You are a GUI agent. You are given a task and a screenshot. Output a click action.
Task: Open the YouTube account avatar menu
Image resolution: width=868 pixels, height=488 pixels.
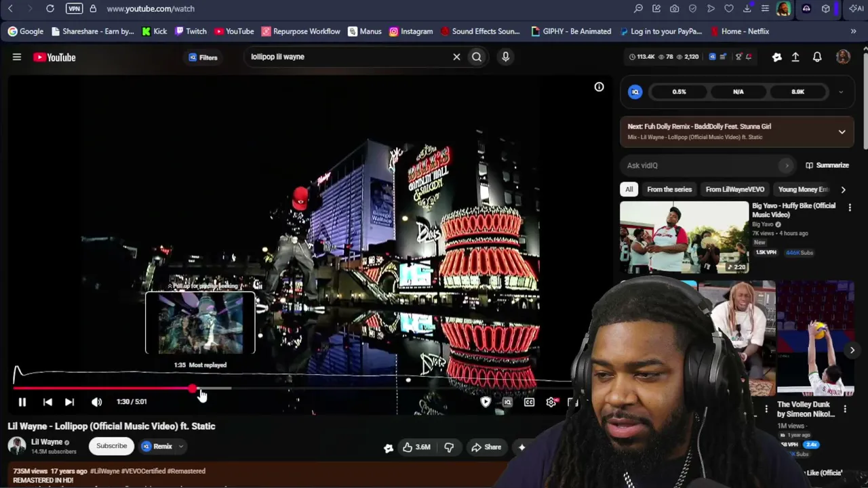pyautogui.click(x=843, y=57)
